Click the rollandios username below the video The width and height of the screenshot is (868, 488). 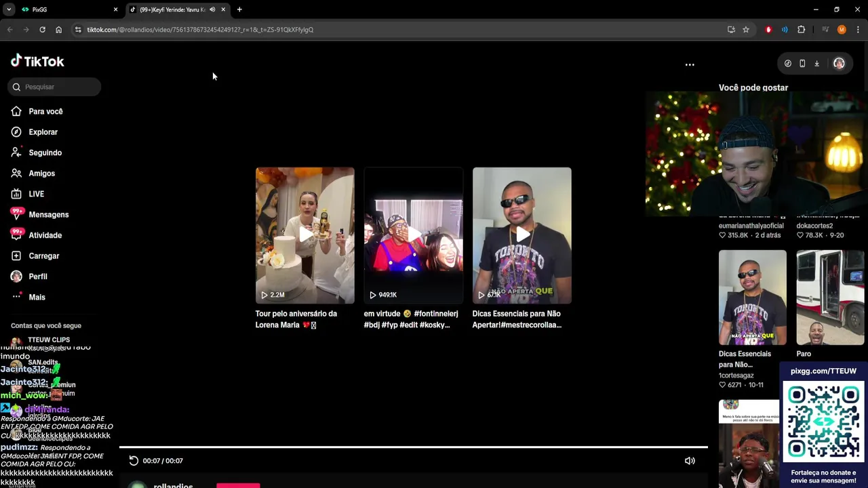(x=173, y=485)
